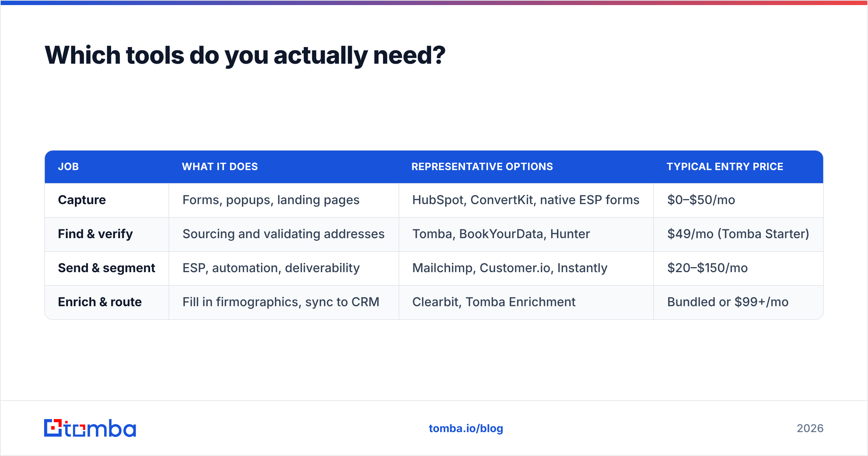The height and width of the screenshot is (456, 868).
Task: Click the "2026" year in the footer
Action: (x=810, y=428)
